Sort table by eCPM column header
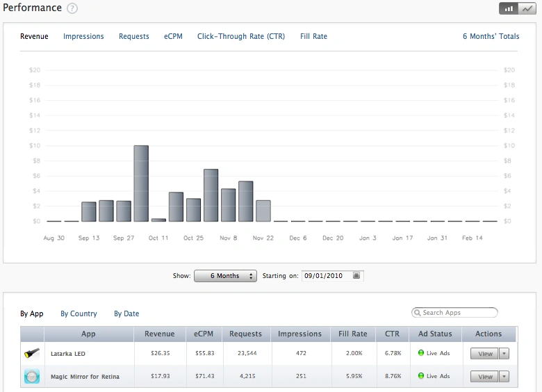This screenshot has width=542, height=392. pyautogui.click(x=204, y=334)
